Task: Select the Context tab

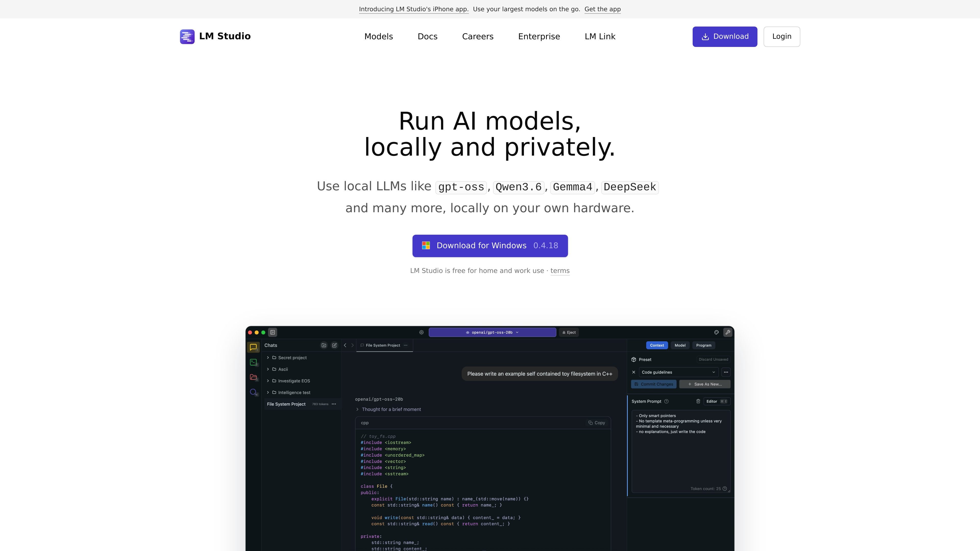Action: coord(657,345)
